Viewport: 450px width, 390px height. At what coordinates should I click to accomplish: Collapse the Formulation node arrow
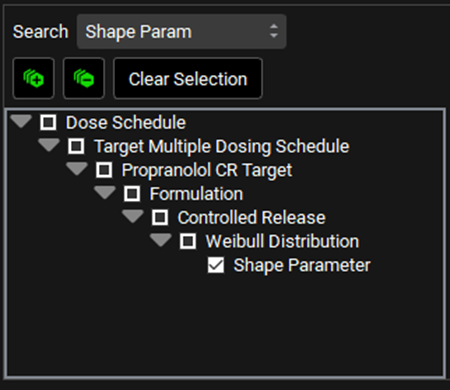(105, 192)
